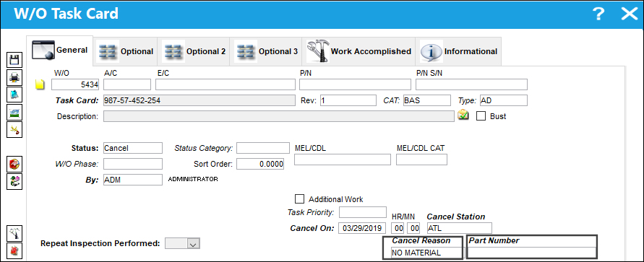Screen dimensions: 644x262
Task: Click the Status Category label
Action: point(204,148)
